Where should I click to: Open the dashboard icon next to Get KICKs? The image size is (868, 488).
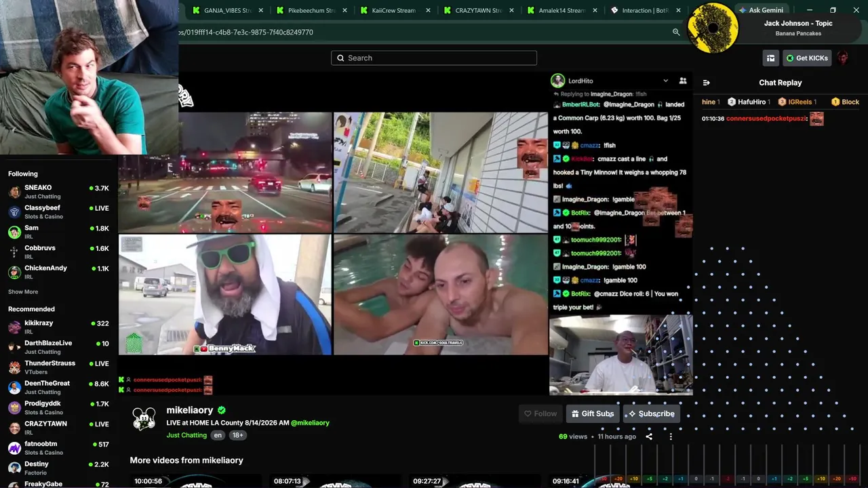pos(770,58)
